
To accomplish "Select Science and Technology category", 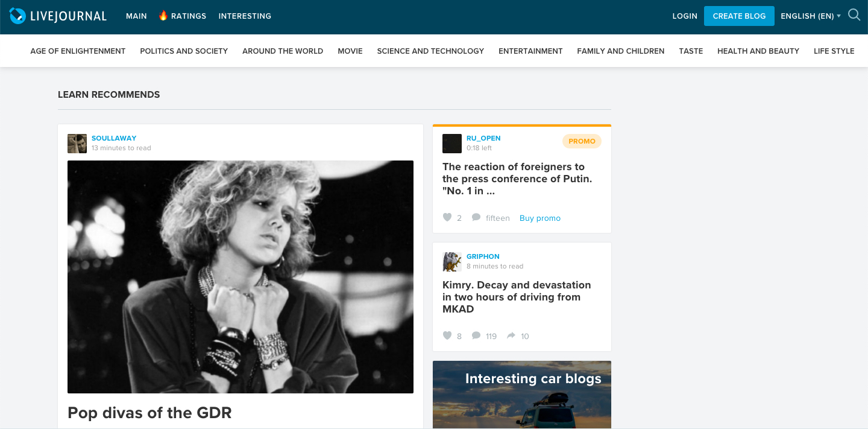I will point(430,51).
